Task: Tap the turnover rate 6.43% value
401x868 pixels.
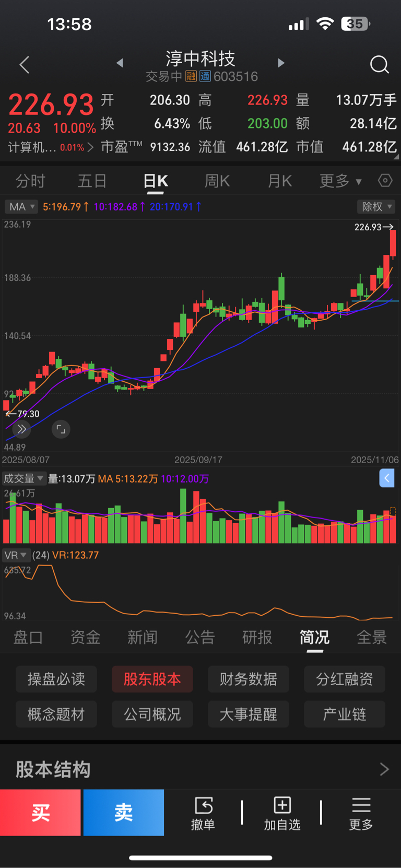Action: 172,124
